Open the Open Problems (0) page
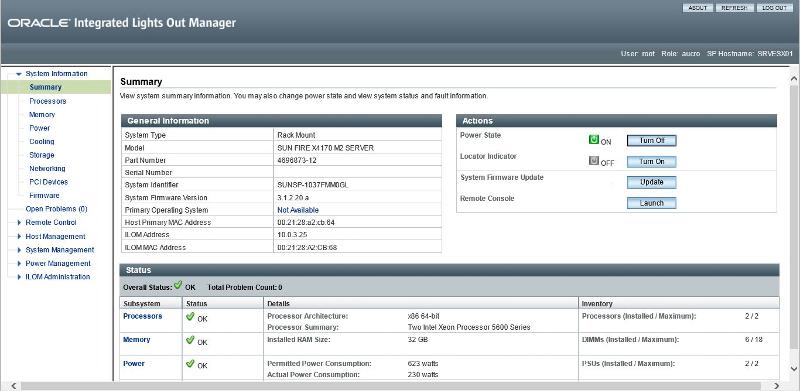The width and height of the screenshot is (800, 391). tap(57, 209)
